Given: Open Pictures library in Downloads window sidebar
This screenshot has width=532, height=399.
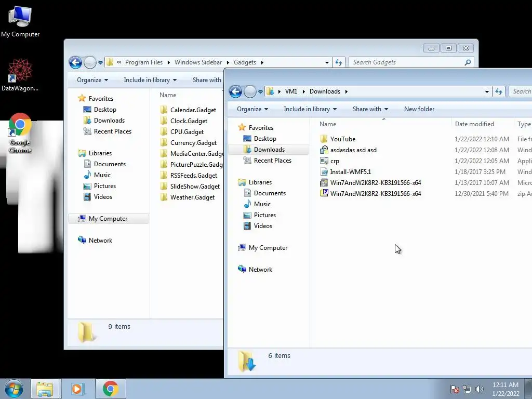Looking at the screenshot, I should pos(264,215).
